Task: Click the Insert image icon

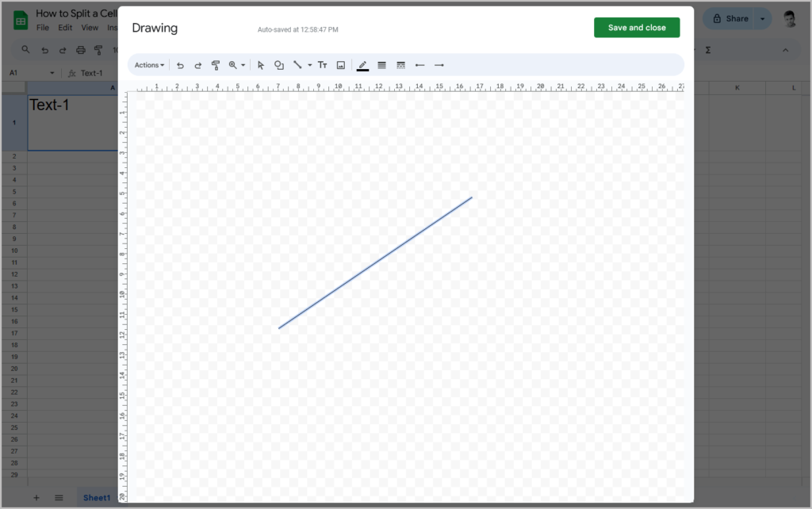Action: (x=341, y=65)
